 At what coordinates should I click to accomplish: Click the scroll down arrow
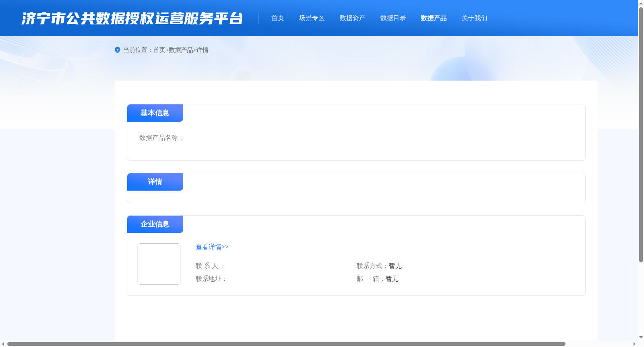pyautogui.click(x=641, y=337)
